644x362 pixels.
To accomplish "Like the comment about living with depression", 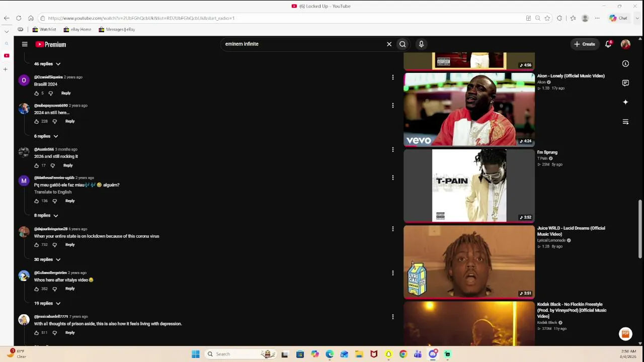I will (36, 332).
